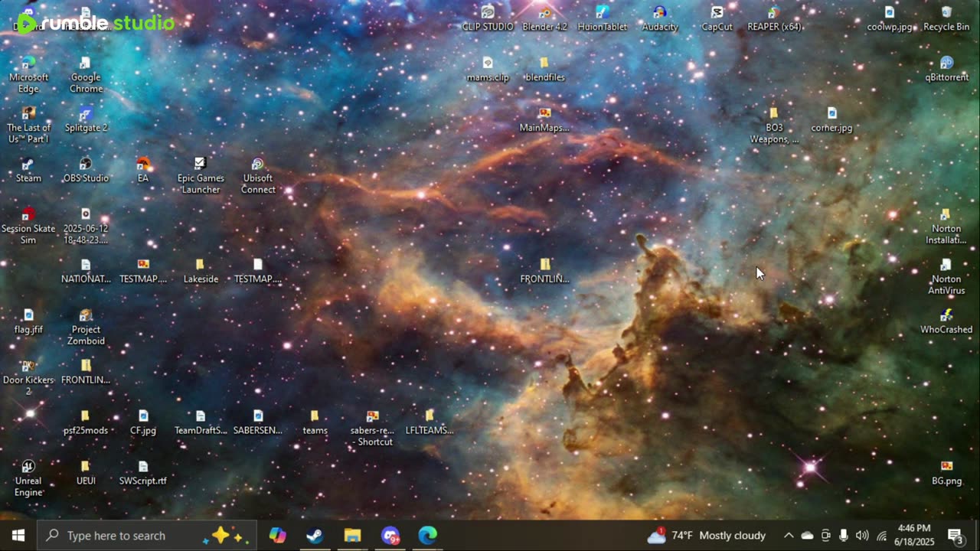Open Copilot from the taskbar
This screenshot has width=980, height=551.
(277, 536)
